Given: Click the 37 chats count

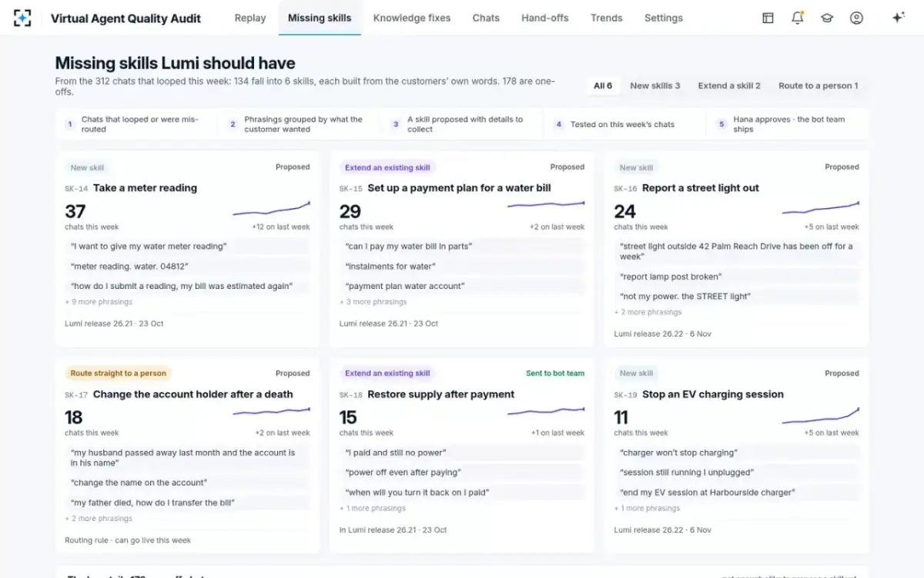Looking at the screenshot, I should click(75, 211).
